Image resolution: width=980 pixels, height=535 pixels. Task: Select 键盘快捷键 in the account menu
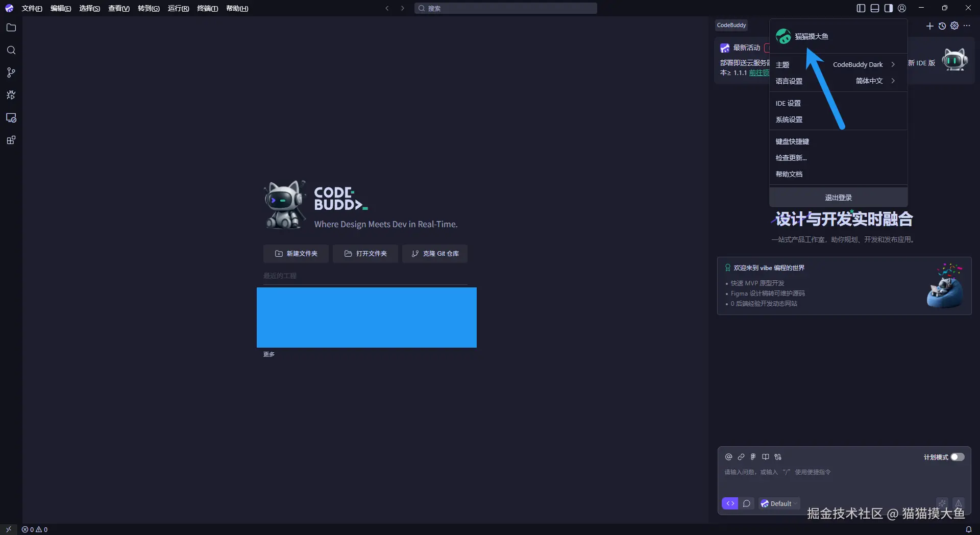click(x=838, y=141)
